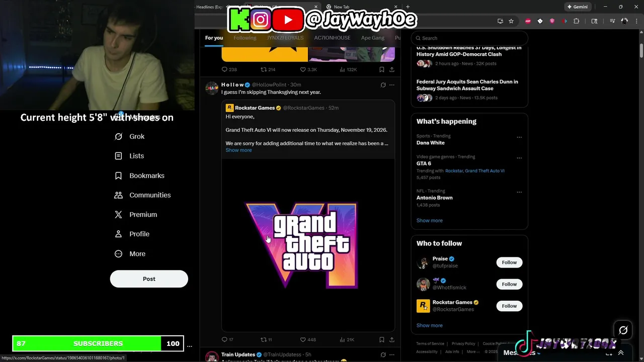Viewport: 644px width, 362px height.
Task: Open the Antonio Brown trending topic
Action: coord(434,198)
